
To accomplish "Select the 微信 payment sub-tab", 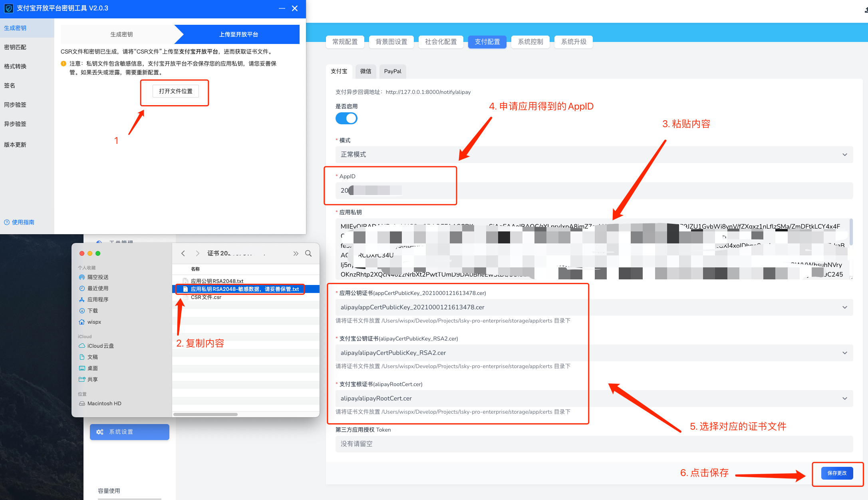I will point(365,71).
